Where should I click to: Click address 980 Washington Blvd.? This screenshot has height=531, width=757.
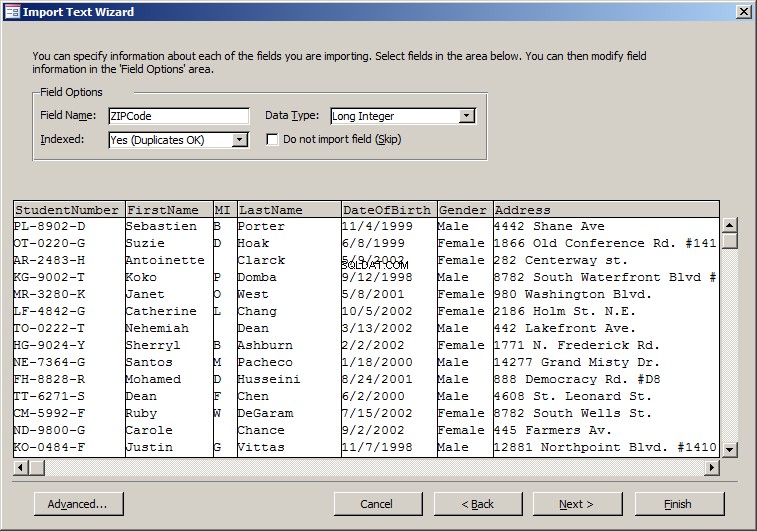pos(573,294)
